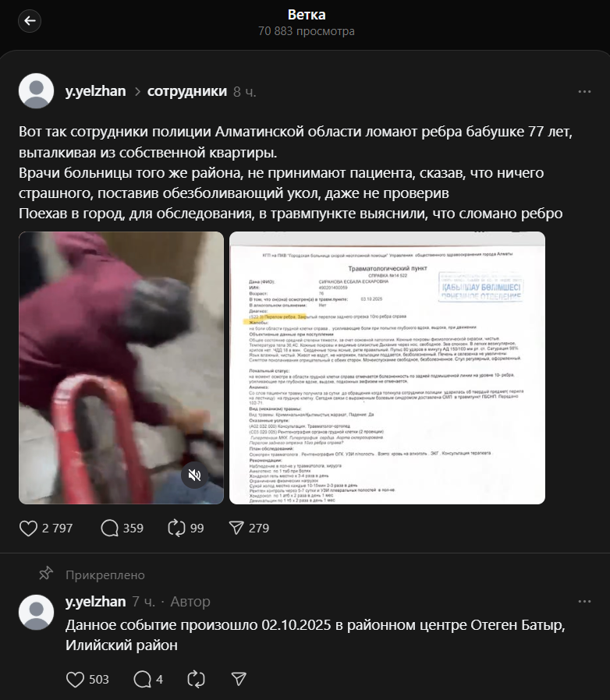Click the avatar beside pinned reply
This screenshot has width=610, height=700.
[36, 613]
